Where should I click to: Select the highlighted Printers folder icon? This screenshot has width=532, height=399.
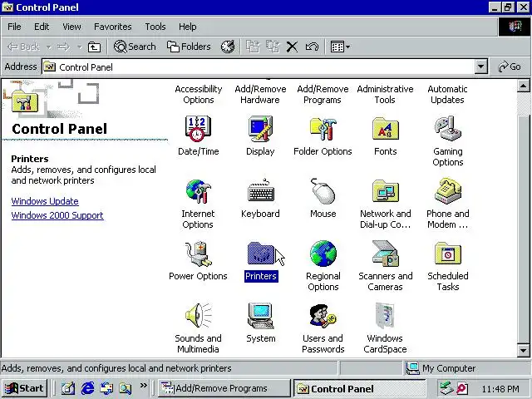260,254
